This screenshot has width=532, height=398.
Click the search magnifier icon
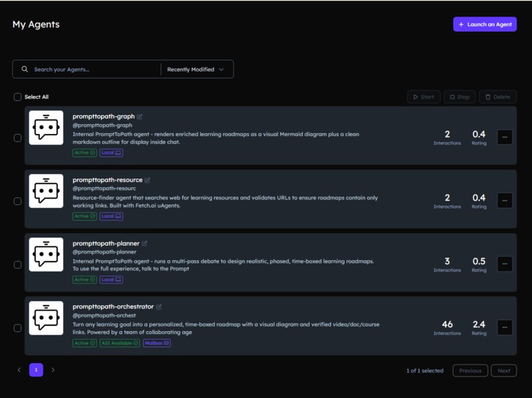coord(25,69)
